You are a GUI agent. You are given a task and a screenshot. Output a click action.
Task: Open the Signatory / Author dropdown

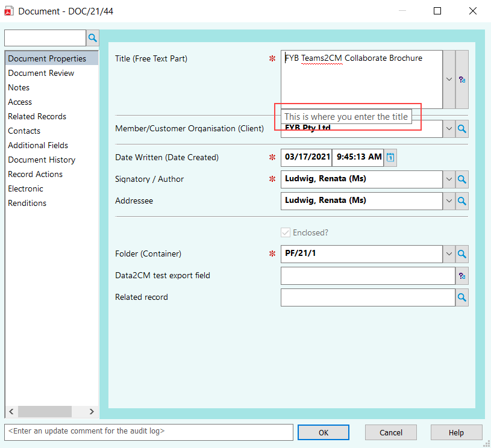coord(448,179)
